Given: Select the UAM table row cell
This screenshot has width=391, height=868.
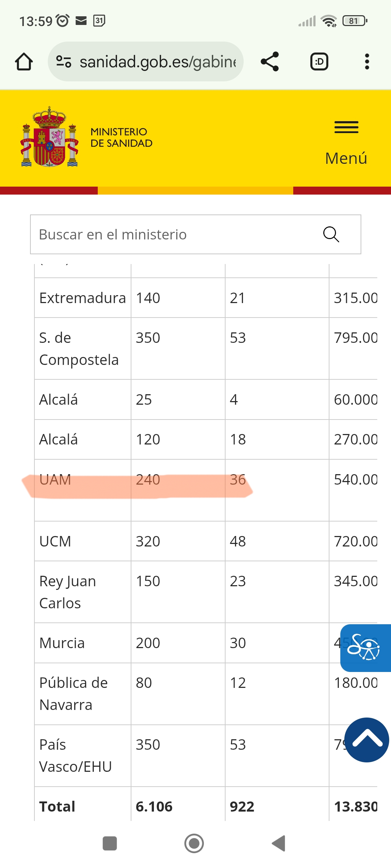Looking at the screenshot, I should click(55, 480).
